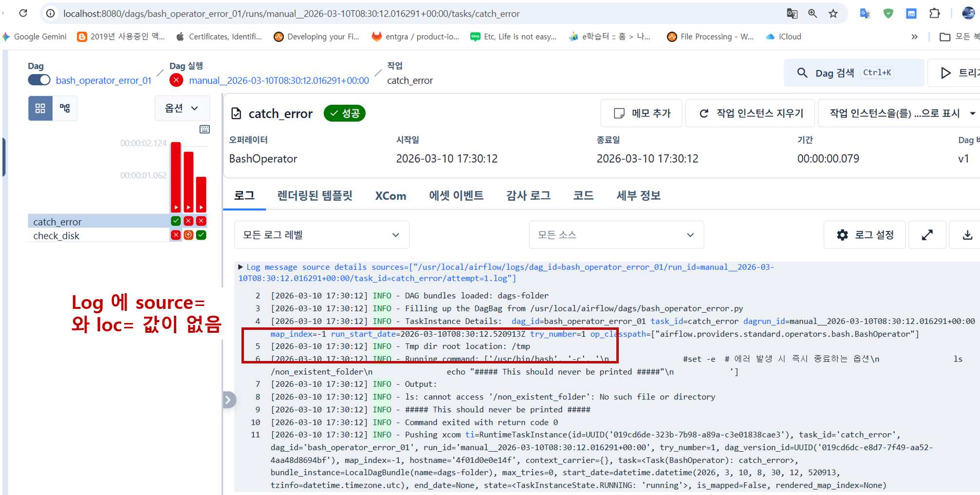Click the translate page icon in address bar
The height and width of the screenshot is (495, 980).
tap(792, 14)
